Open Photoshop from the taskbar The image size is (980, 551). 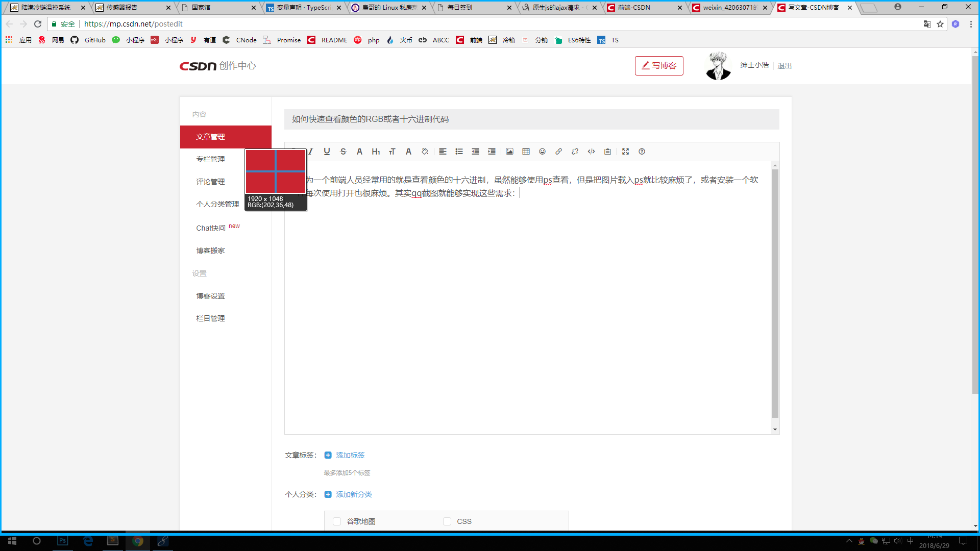pyautogui.click(x=62, y=541)
